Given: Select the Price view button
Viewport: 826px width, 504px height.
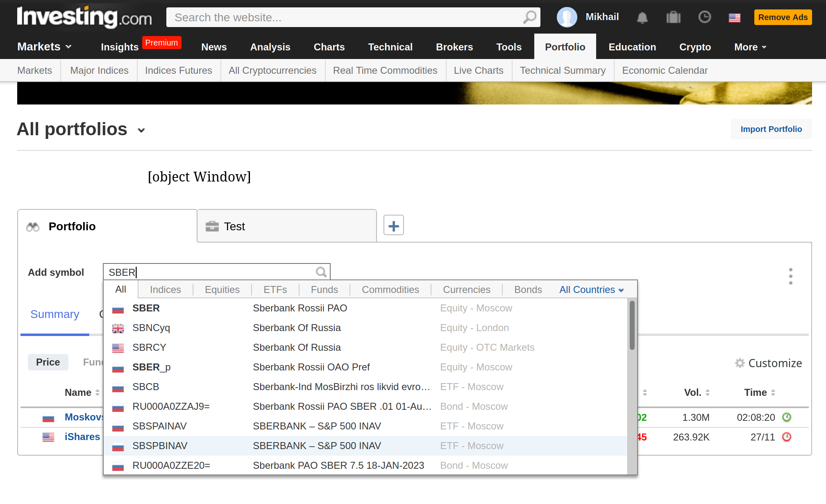Looking at the screenshot, I should 48,362.
